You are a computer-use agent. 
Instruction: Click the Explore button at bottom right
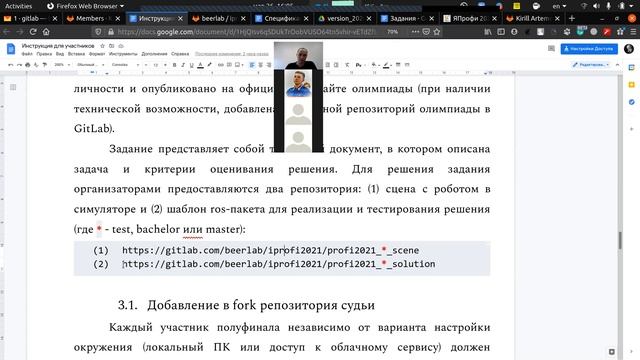(x=611, y=351)
